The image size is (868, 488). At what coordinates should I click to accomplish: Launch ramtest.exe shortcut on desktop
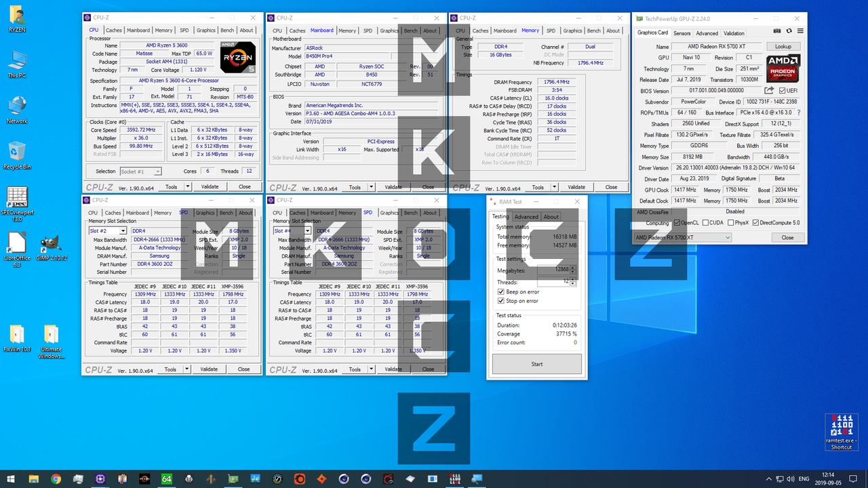[x=841, y=432]
